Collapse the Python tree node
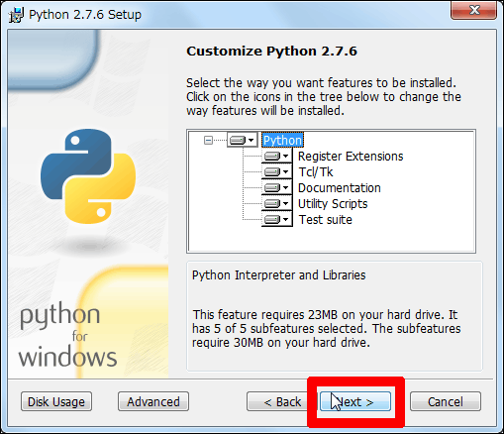The image size is (504, 434). pyautogui.click(x=208, y=141)
